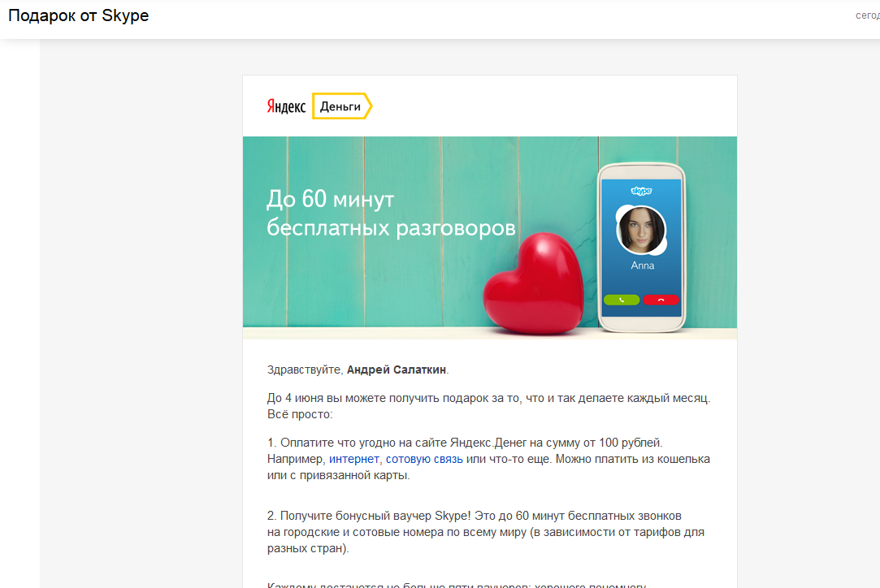Click the До 4 июня intro paragraph
880x588 pixels.
click(x=488, y=406)
